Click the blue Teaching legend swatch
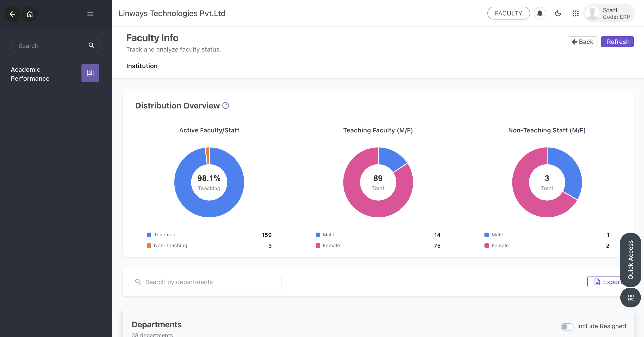This screenshot has width=644, height=337. click(x=149, y=235)
